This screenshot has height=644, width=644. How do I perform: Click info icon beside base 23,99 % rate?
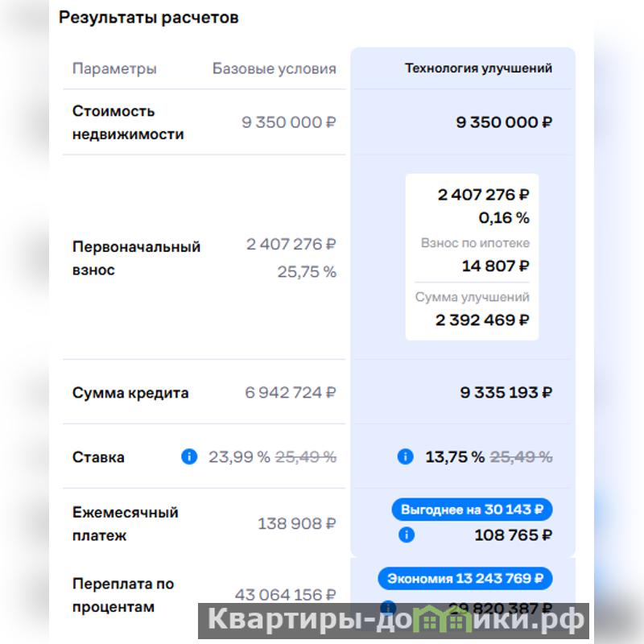(x=189, y=457)
